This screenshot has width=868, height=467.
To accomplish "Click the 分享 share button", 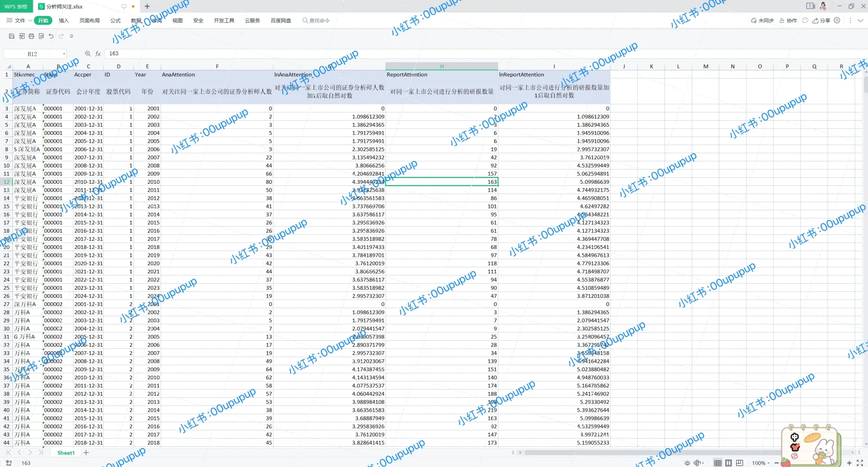I will click(822, 20).
